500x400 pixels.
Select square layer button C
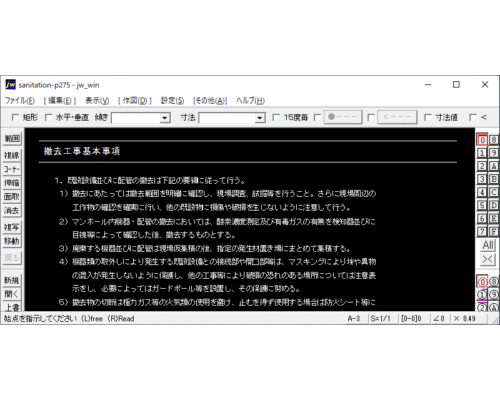[494, 192]
